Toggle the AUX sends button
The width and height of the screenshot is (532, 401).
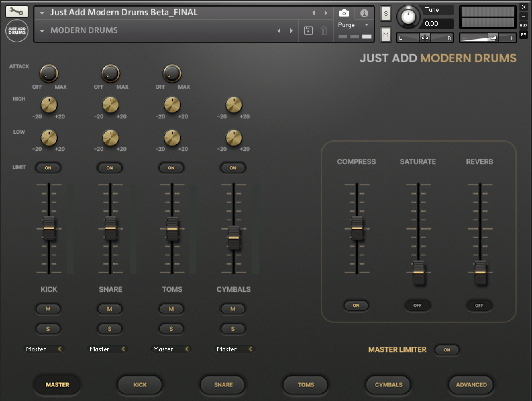tap(523, 25)
